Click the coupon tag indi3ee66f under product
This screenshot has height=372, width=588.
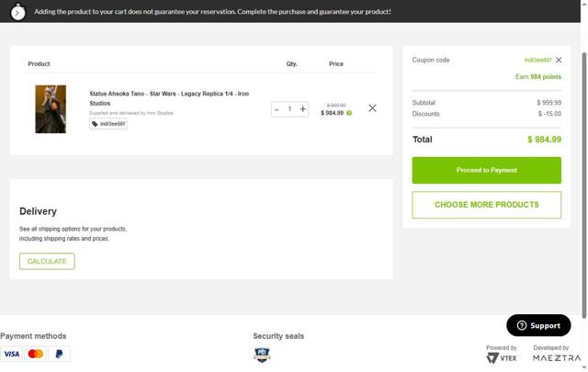click(108, 124)
